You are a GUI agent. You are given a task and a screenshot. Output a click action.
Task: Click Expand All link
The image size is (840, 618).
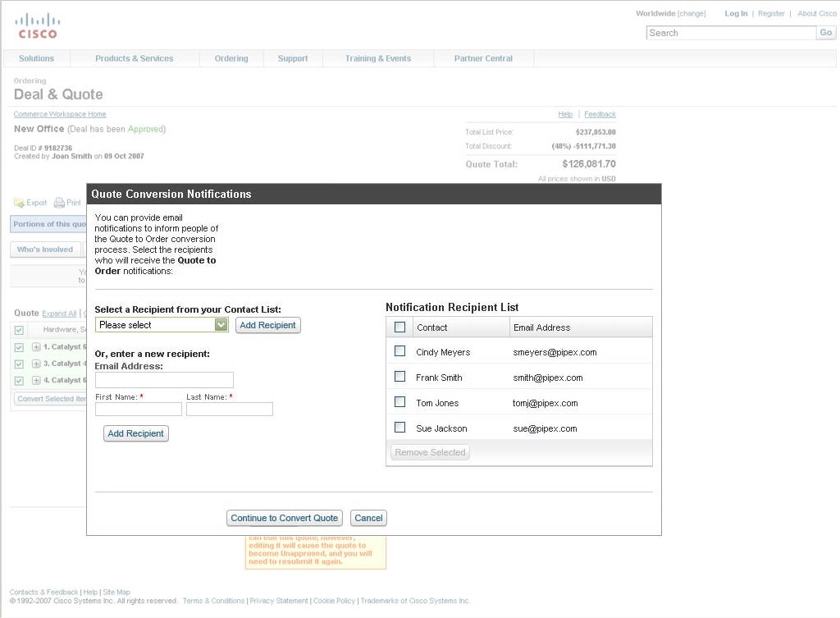(x=59, y=314)
